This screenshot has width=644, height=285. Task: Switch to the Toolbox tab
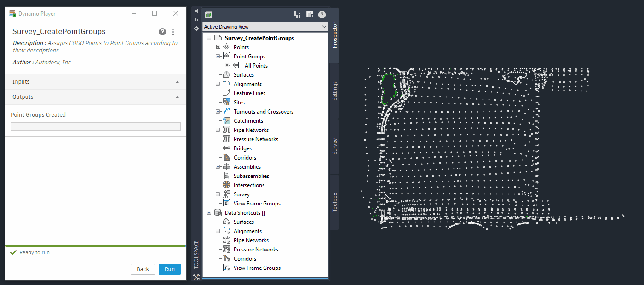pyautogui.click(x=334, y=202)
